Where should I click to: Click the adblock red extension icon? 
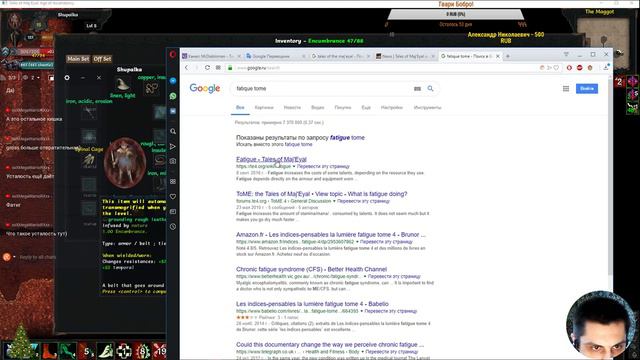pyautogui.click(x=579, y=68)
